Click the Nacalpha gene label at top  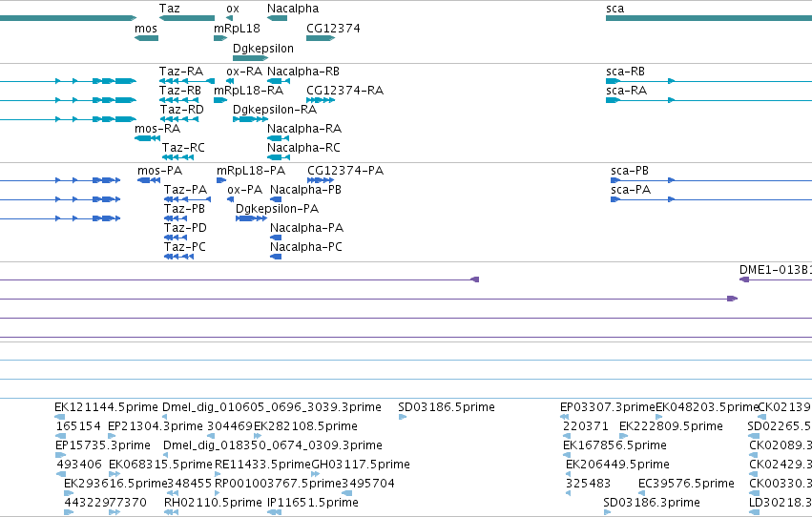tap(293, 9)
